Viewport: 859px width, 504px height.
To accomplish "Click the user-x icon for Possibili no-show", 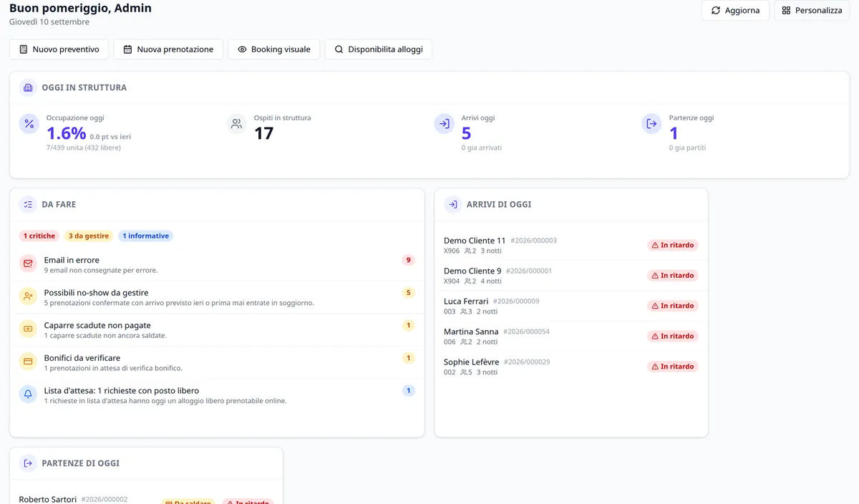I will [x=29, y=296].
